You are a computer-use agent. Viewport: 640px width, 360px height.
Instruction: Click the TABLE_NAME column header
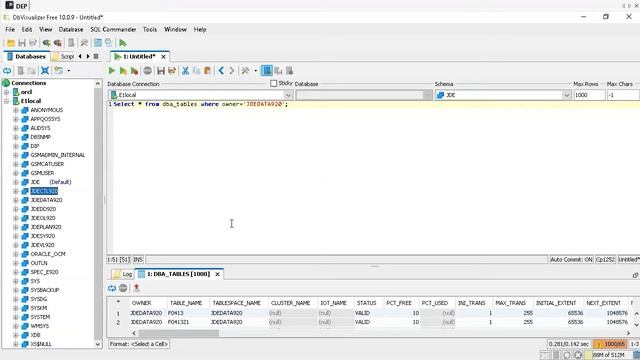click(186, 303)
